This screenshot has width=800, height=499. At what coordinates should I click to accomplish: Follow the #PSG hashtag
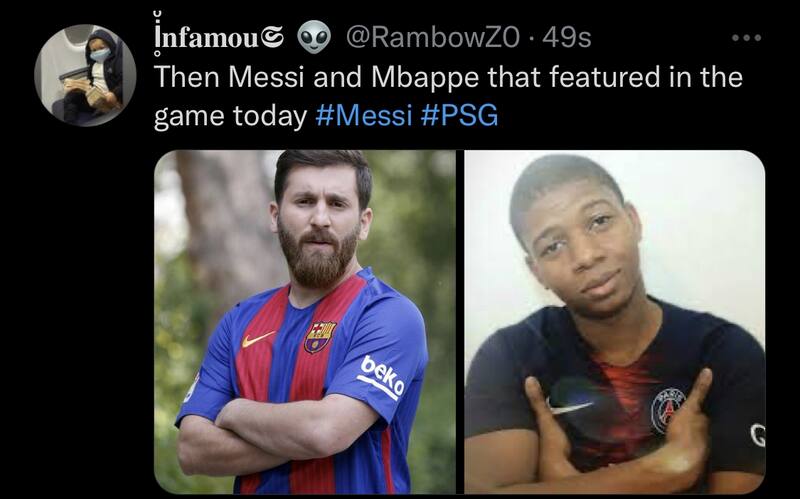(460, 116)
